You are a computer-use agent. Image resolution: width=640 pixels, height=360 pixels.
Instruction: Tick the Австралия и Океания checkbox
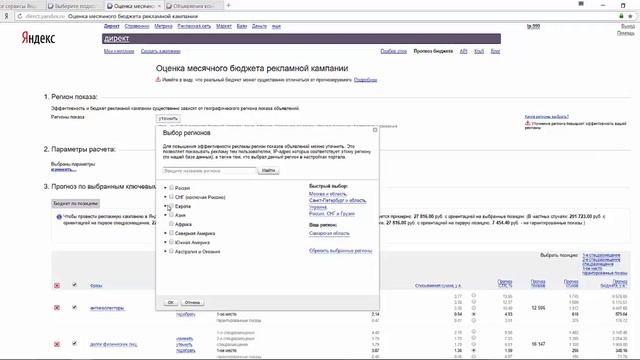(x=171, y=251)
